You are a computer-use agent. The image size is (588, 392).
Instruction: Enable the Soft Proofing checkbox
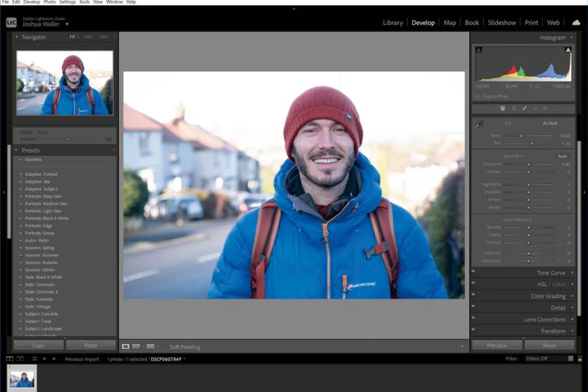[x=166, y=347]
